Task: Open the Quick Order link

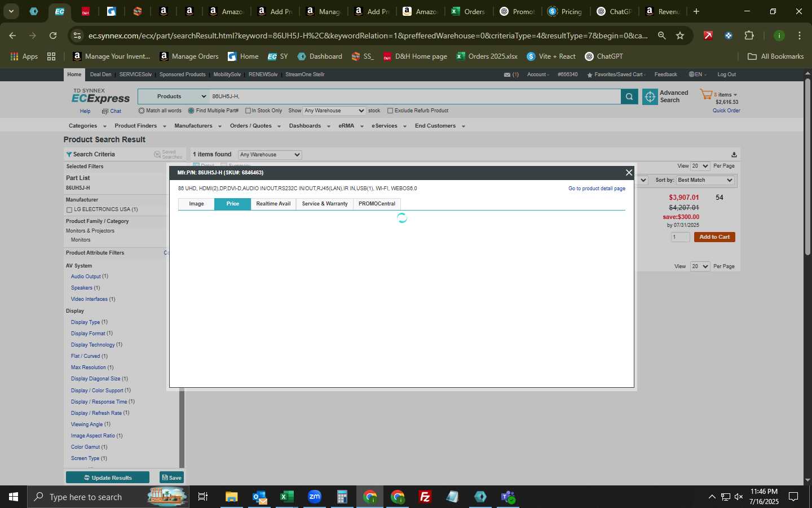Action: (x=726, y=111)
